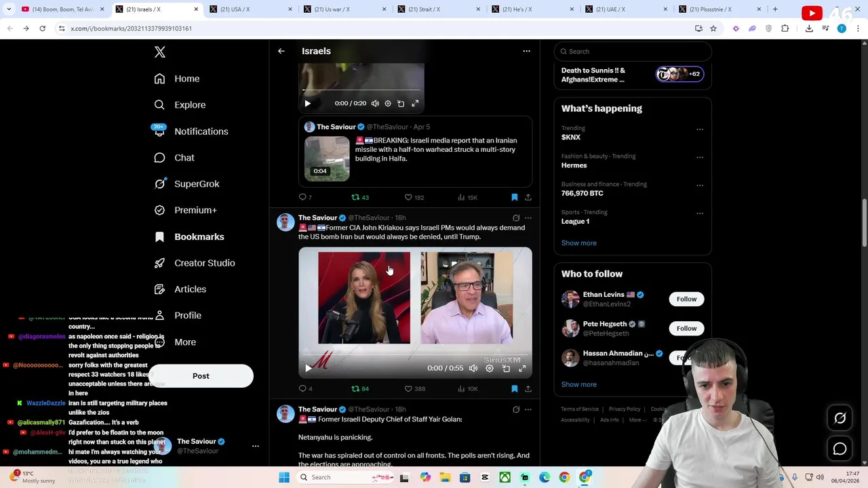Open Home in the sidebar

(176, 79)
